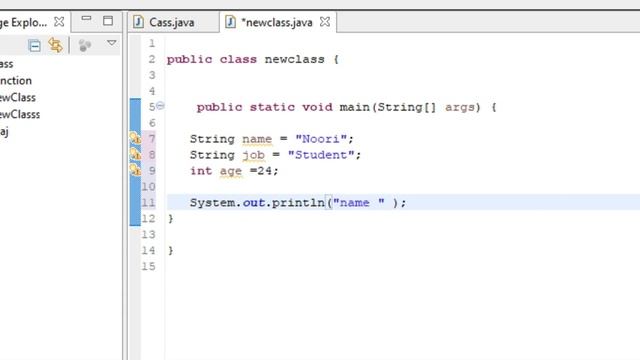Close the newclass.java editor tab
This screenshot has height=360, width=640.
point(325,22)
